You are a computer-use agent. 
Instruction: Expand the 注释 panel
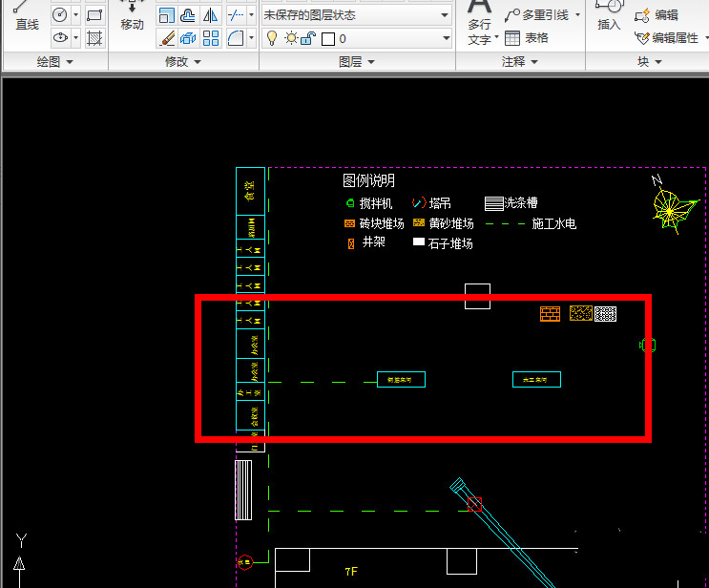coord(519,61)
